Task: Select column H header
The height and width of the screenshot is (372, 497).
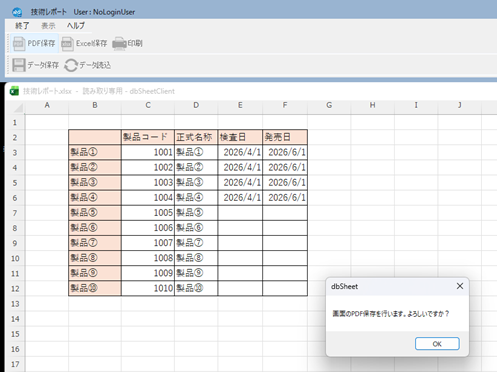Action: [x=372, y=105]
